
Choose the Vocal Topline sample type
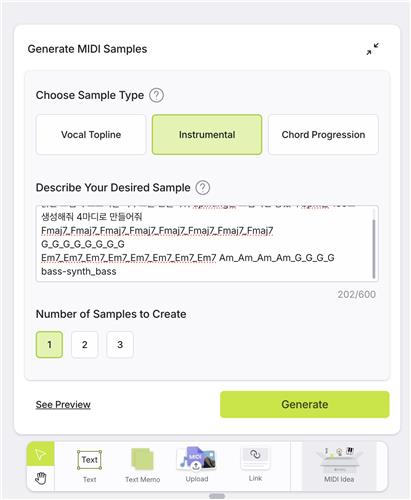pyautogui.click(x=91, y=135)
